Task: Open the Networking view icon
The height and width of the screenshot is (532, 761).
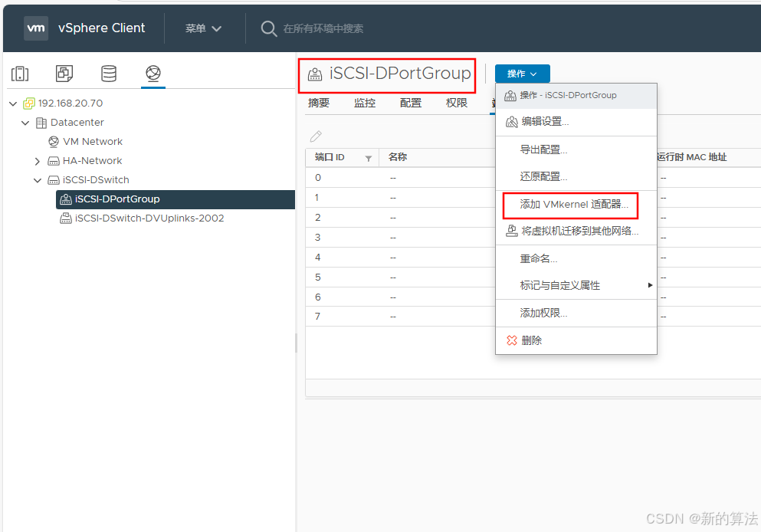Action: [x=153, y=74]
